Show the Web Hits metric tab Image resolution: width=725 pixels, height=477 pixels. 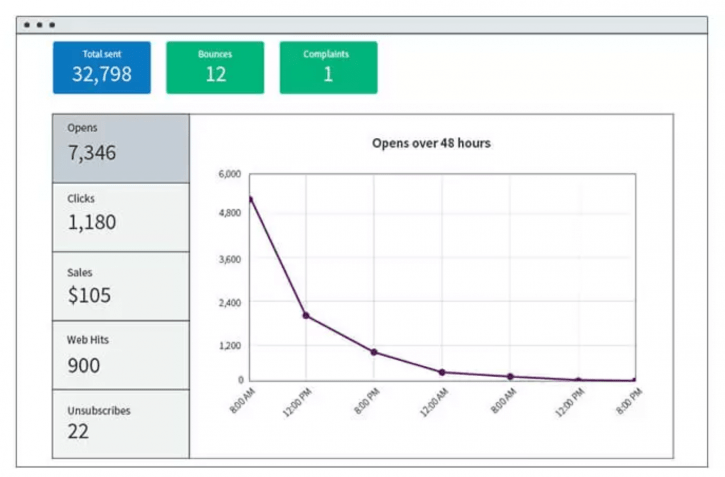tap(120, 355)
